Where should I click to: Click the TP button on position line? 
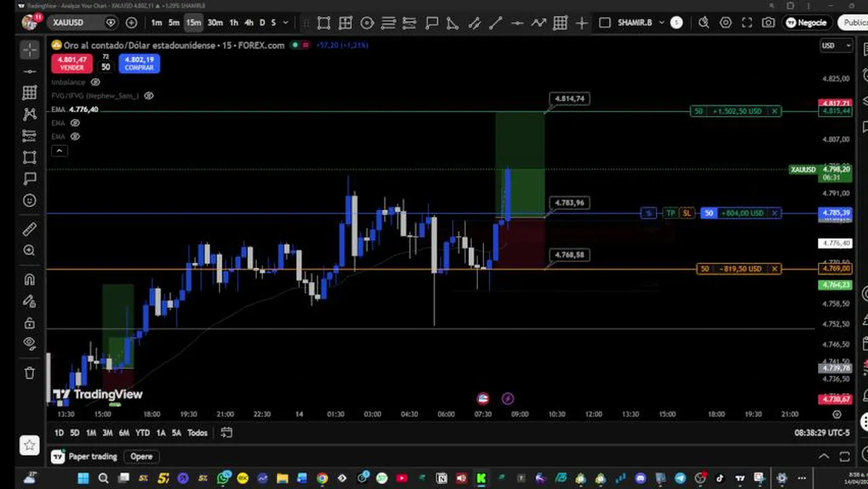[x=670, y=213]
